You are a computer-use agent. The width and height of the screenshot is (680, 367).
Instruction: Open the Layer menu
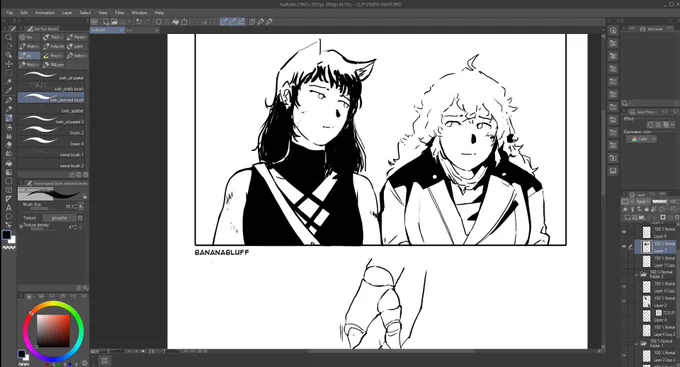coord(67,13)
